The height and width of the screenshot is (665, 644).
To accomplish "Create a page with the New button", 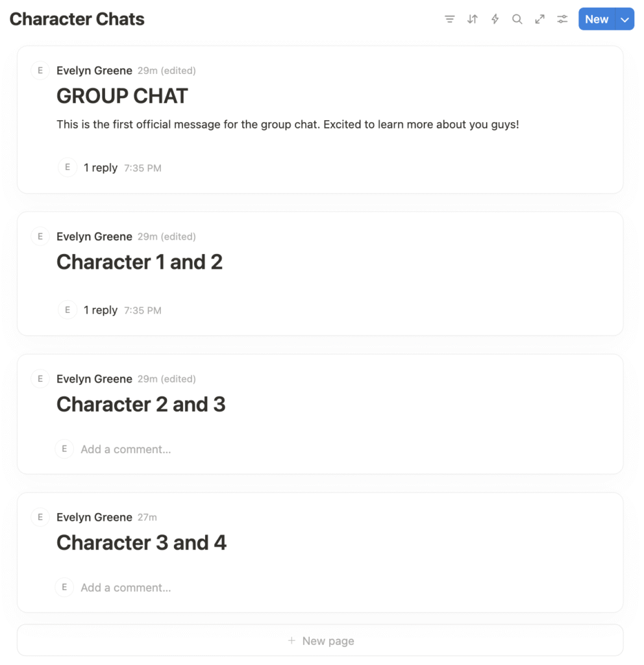I will (597, 19).
